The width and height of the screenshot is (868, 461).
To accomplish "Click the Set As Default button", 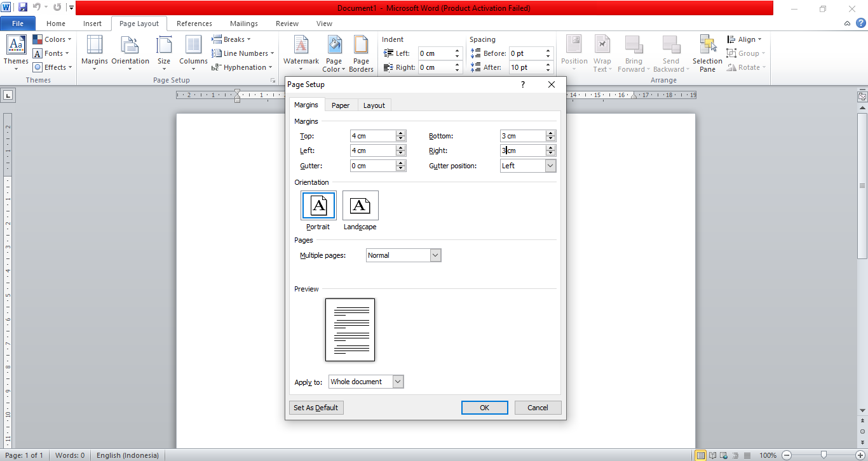I will [x=316, y=407].
